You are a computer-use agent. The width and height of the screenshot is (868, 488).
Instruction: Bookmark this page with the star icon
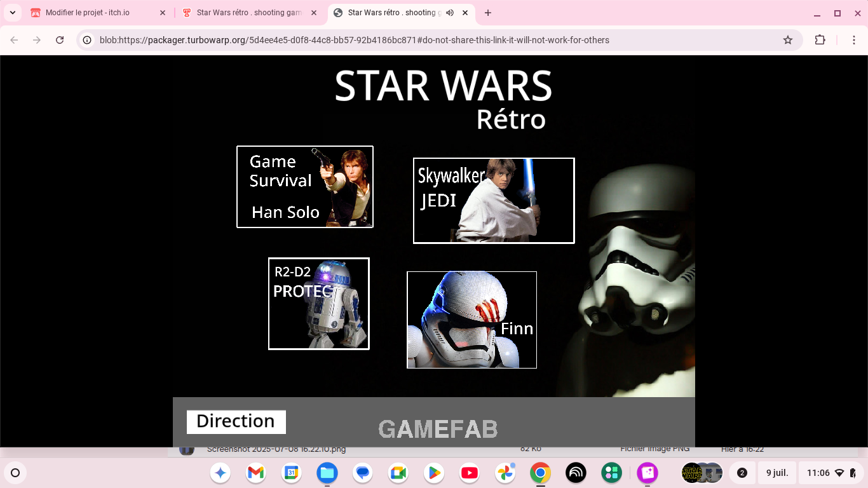pyautogui.click(x=788, y=40)
